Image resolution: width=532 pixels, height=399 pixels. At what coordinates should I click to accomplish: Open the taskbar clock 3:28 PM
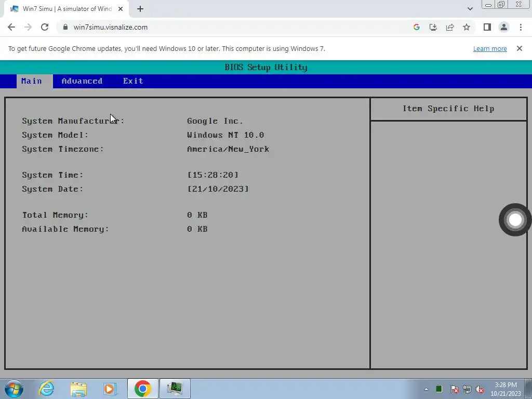point(506,389)
